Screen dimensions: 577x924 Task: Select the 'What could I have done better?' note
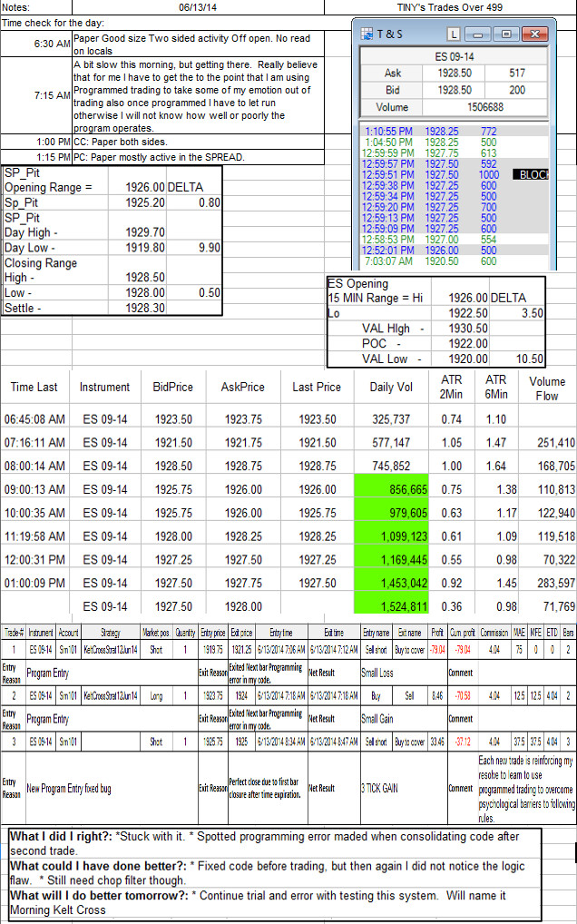[x=274, y=874]
